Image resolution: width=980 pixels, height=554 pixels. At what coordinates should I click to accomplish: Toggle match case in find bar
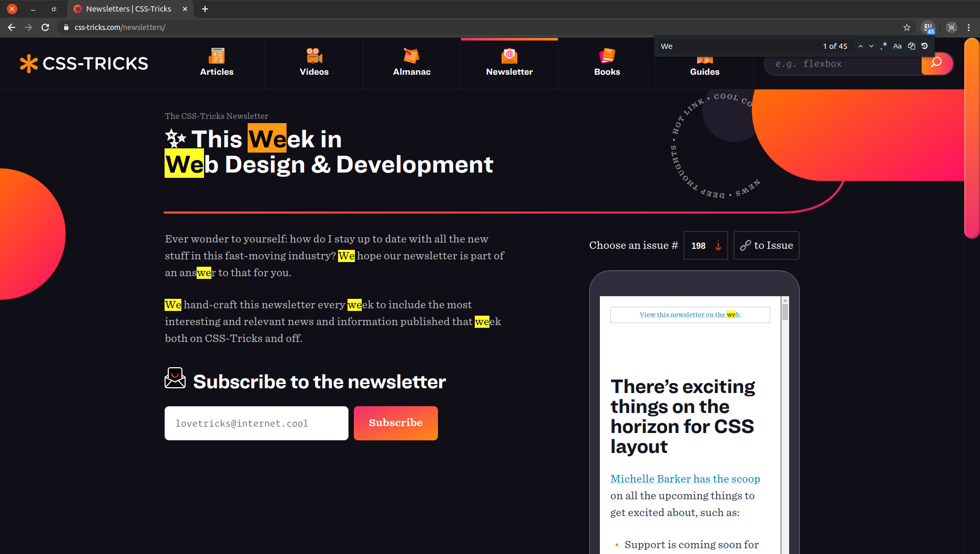pyautogui.click(x=897, y=46)
